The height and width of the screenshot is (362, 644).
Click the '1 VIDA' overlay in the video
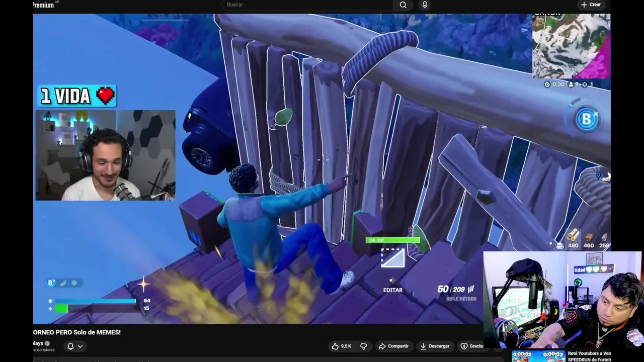point(77,96)
